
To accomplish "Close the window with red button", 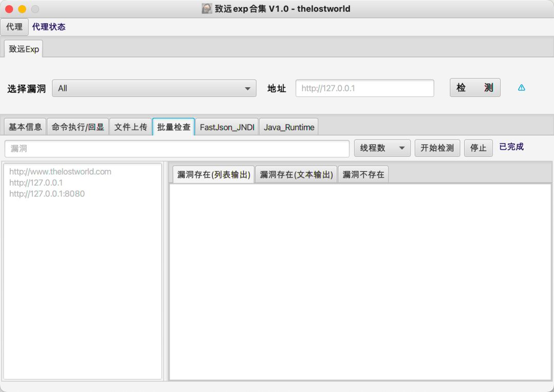I will (9, 9).
